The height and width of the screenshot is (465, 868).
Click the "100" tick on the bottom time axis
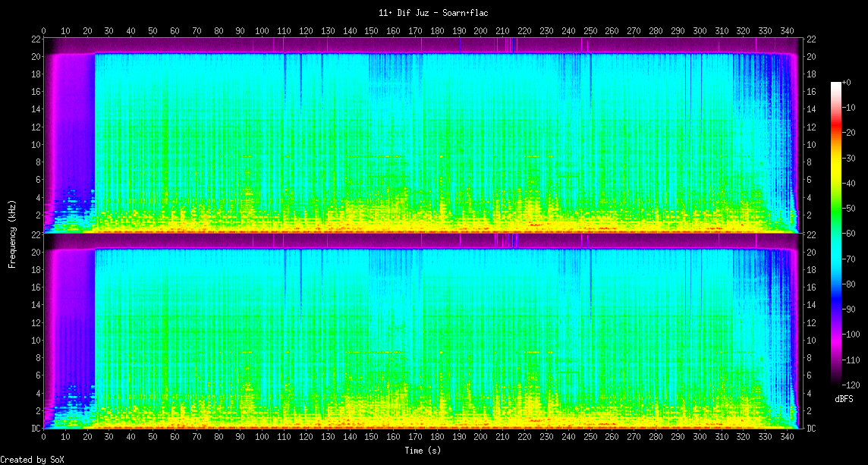point(262,438)
